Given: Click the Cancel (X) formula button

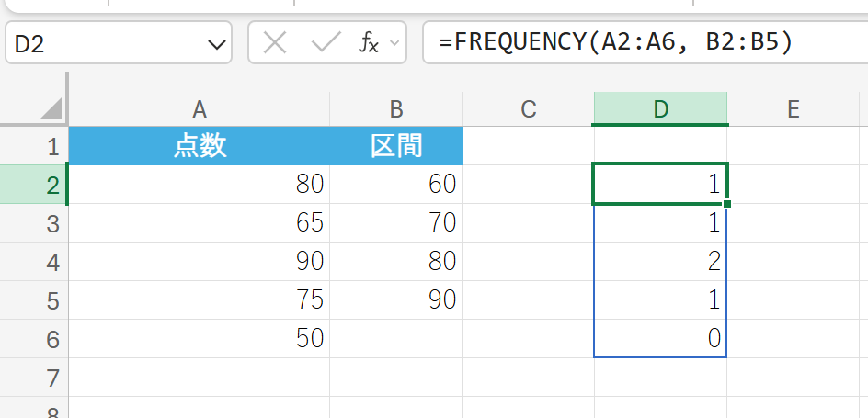Looking at the screenshot, I should click(274, 43).
